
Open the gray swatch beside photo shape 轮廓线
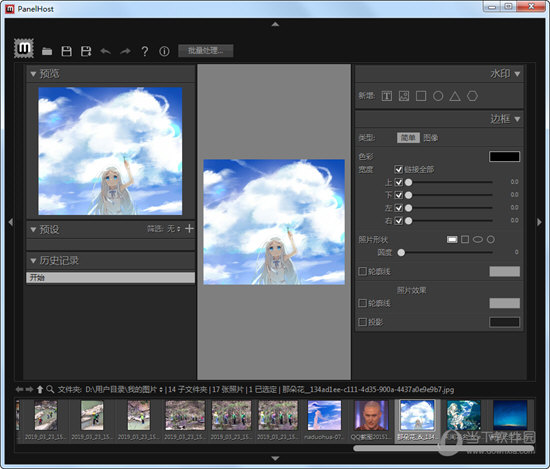point(504,271)
